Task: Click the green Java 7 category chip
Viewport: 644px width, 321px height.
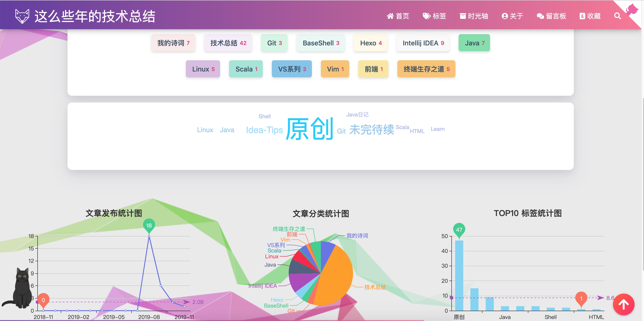Action: point(474,43)
